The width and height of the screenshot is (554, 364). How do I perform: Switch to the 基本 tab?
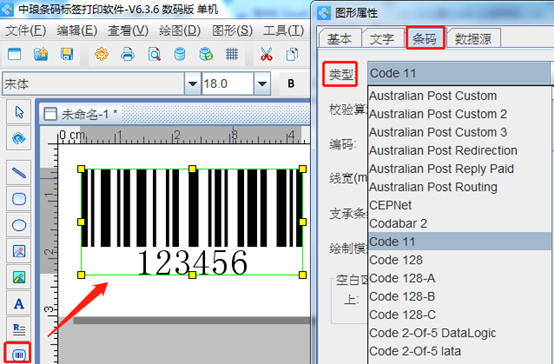(339, 39)
